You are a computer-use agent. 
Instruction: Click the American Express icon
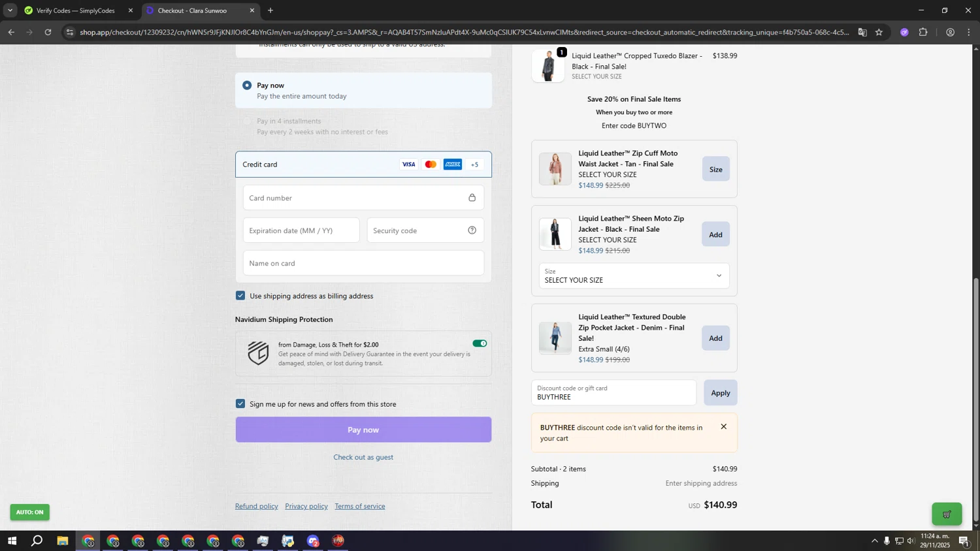pos(453,165)
